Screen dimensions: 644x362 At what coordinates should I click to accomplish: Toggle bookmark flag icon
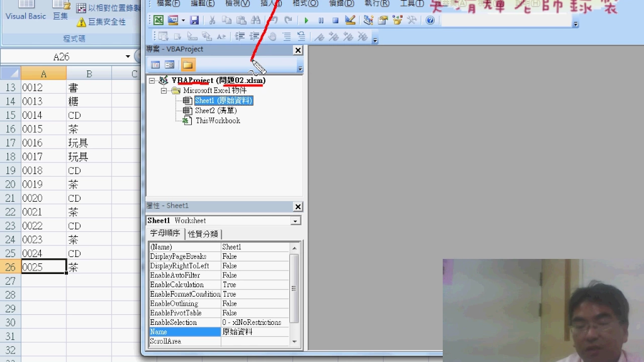(x=319, y=37)
